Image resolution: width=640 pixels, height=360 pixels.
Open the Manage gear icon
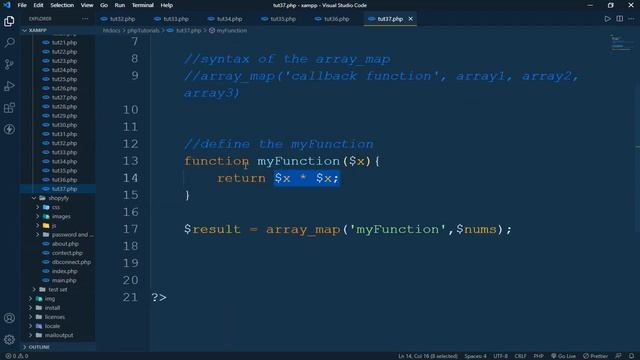click(9, 340)
